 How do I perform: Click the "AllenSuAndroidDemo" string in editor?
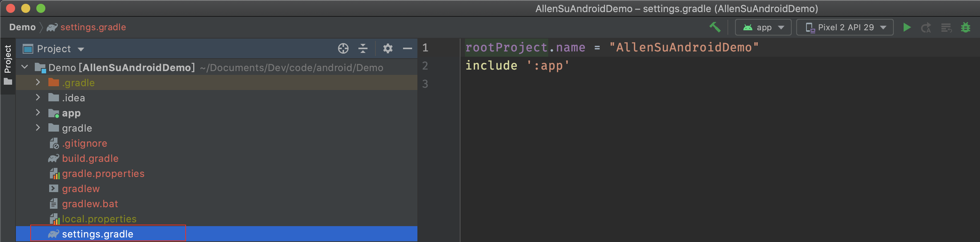[684, 48]
